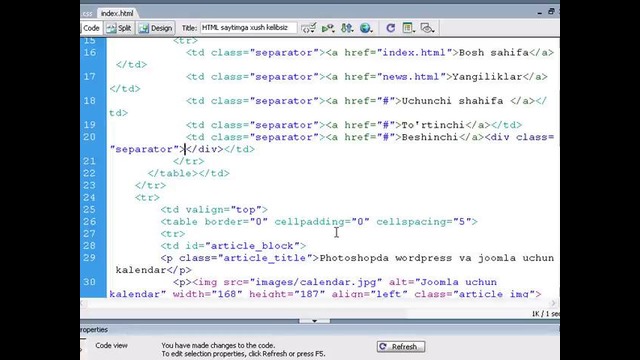The width and height of the screenshot is (640, 360).
Task: Click the text "Yangiliklar" in code
Action: pyautogui.click(x=487, y=77)
